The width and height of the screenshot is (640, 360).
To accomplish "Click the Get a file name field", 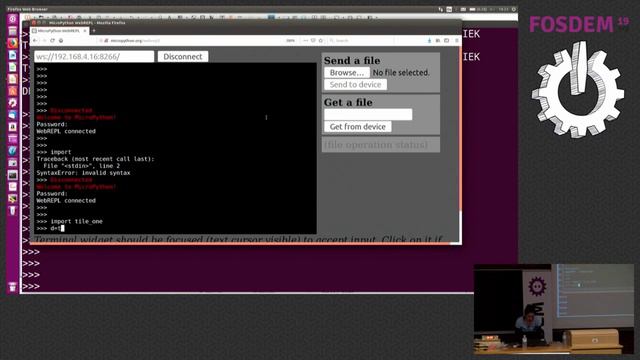I will (x=368, y=114).
